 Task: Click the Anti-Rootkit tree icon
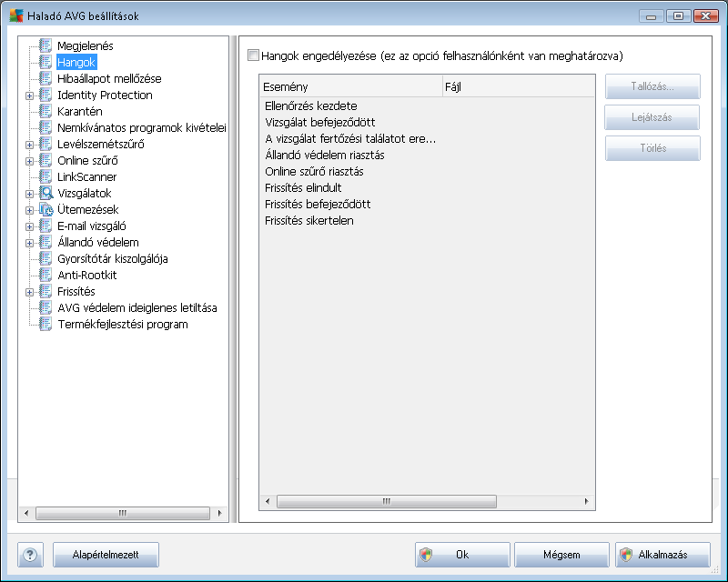pos(45,275)
